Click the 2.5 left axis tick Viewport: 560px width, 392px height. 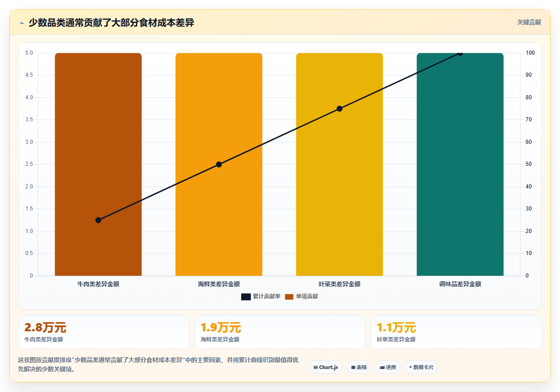[x=29, y=164]
